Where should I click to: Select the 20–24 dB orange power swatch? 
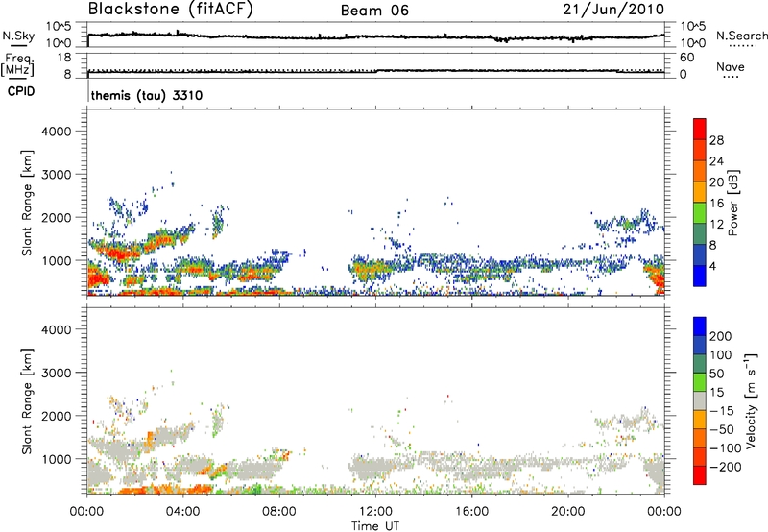pyautogui.click(x=700, y=171)
